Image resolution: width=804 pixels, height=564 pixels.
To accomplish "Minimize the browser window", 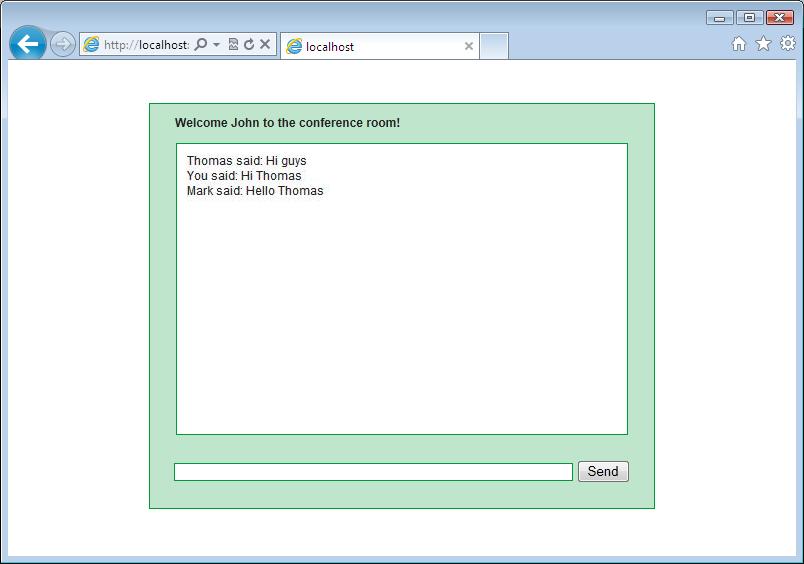I will tap(719, 18).
